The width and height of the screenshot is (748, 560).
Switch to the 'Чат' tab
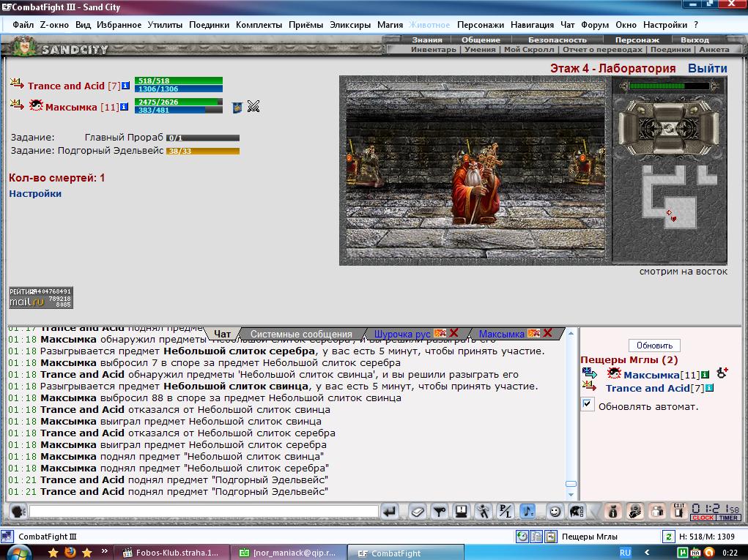tap(222, 334)
